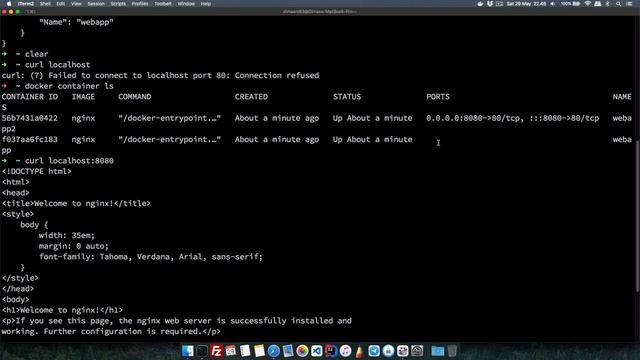Click the PORTS column header
Image resolution: width=640 pixels, height=360 pixels.
tap(438, 97)
